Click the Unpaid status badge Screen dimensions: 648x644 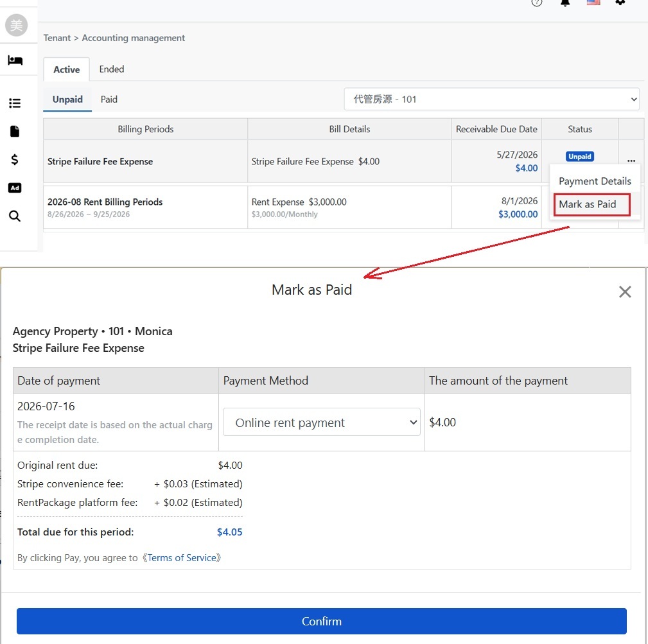point(579,157)
